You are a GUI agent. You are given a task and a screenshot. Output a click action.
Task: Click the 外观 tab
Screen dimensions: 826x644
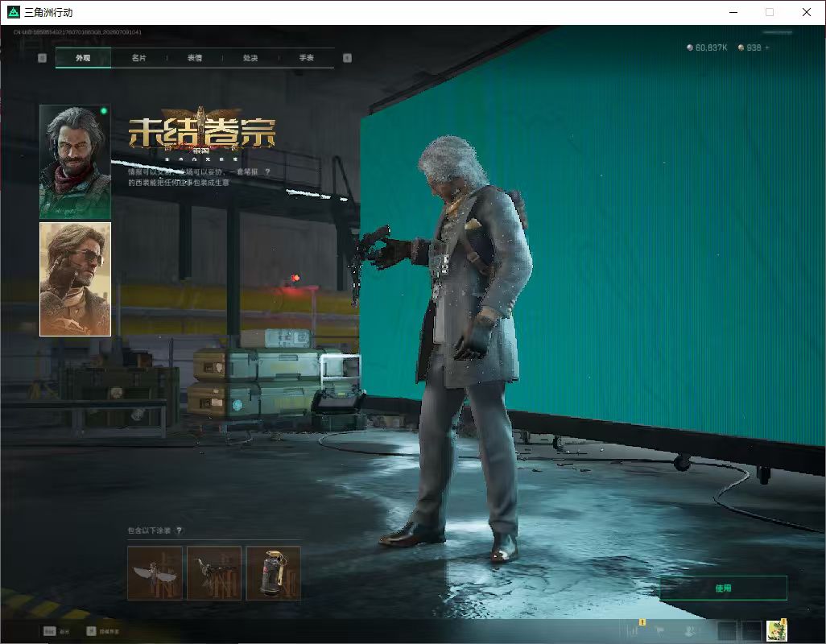coord(83,58)
